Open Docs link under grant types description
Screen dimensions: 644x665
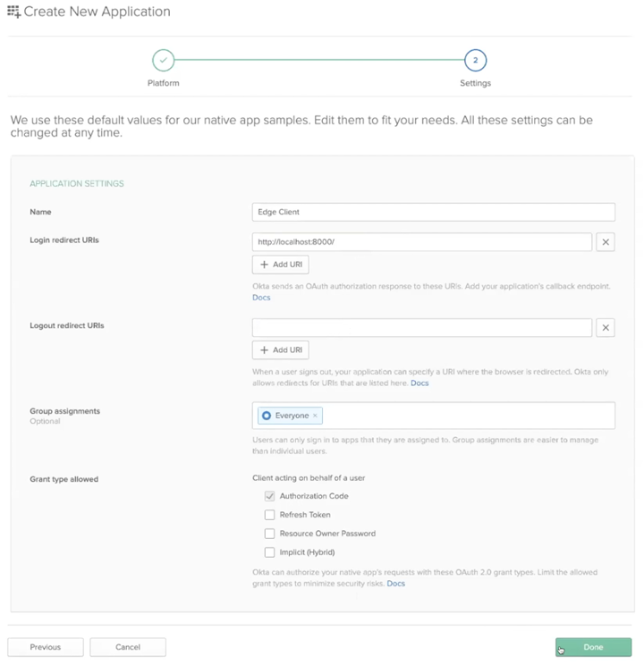pyautogui.click(x=395, y=584)
